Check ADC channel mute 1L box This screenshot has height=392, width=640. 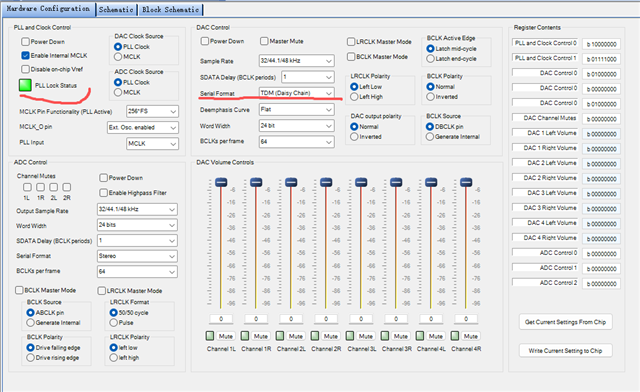coord(27,187)
